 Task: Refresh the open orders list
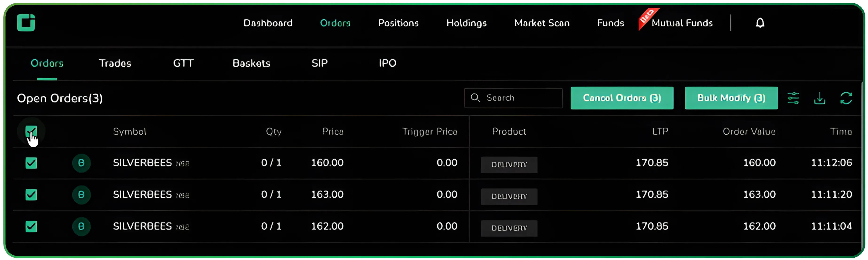pyautogui.click(x=846, y=98)
